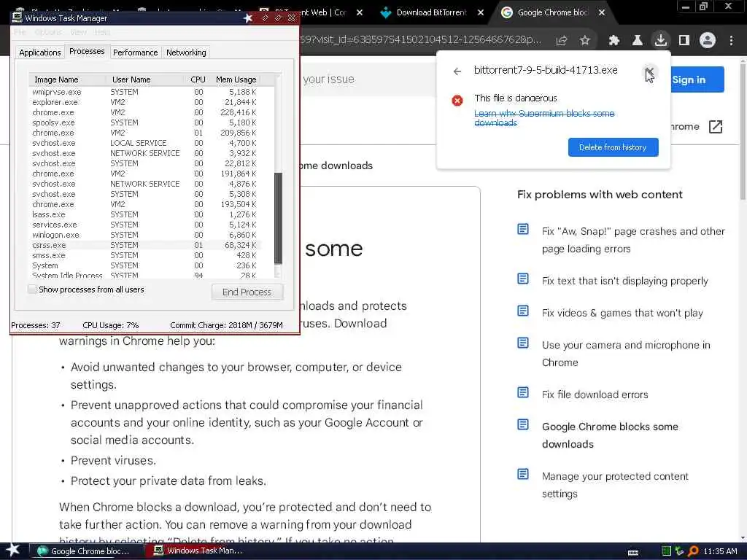Open the article icon for videos & games
The image size is (747, 560).
523,311
